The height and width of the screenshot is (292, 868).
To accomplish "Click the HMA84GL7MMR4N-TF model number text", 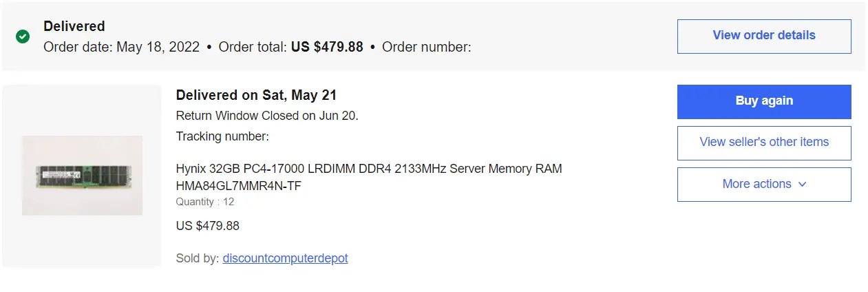I will tap(239, 186).
